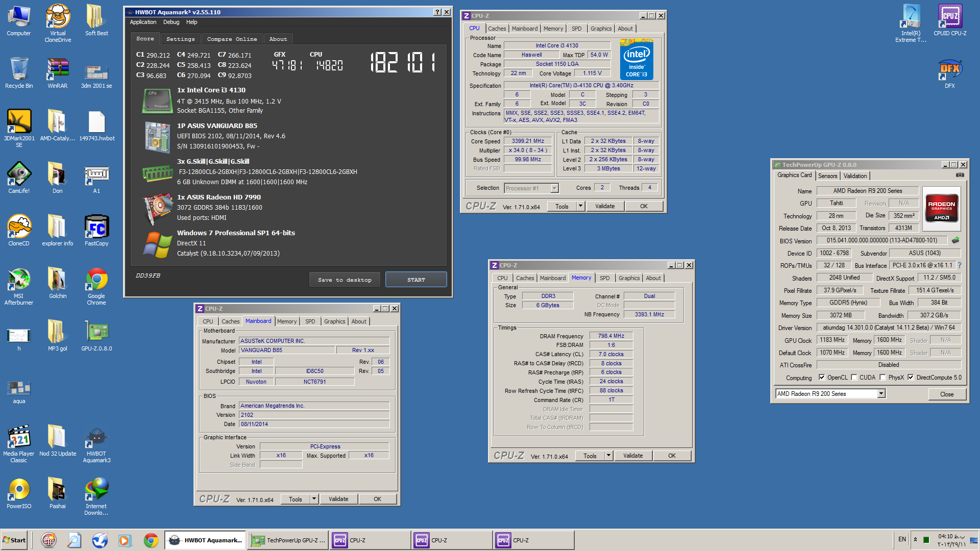Open Help menu in Aquamark
This screenshot has height=551, width=980.
point(191,22)
